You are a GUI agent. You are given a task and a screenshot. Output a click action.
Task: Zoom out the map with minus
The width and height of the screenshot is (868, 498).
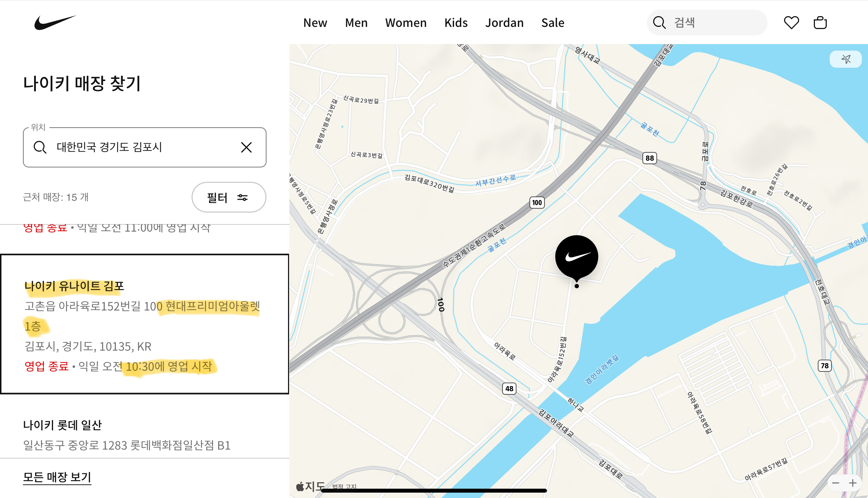click(836, 483)
